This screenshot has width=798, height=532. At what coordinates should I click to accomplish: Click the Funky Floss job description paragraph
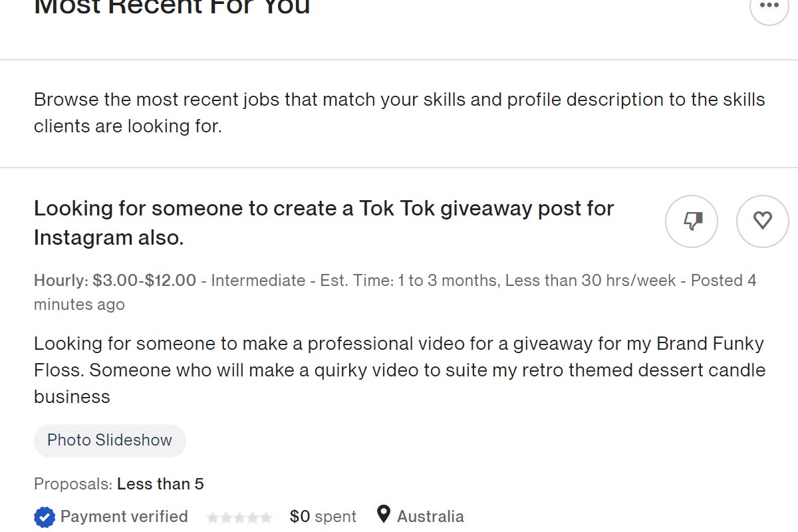pyautogui.click(x=400, y=370)
